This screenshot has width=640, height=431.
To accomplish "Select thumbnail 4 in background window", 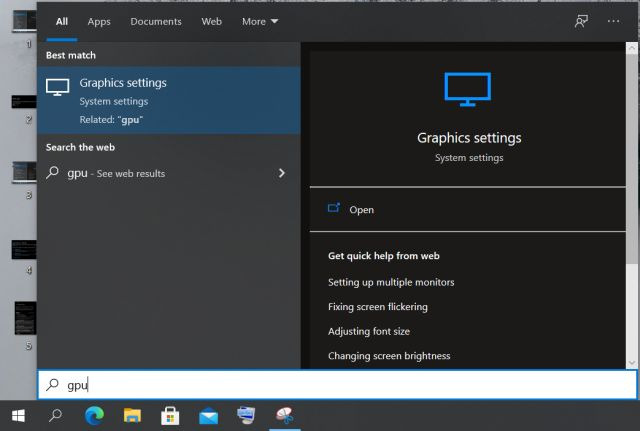I will click(24, 249).
